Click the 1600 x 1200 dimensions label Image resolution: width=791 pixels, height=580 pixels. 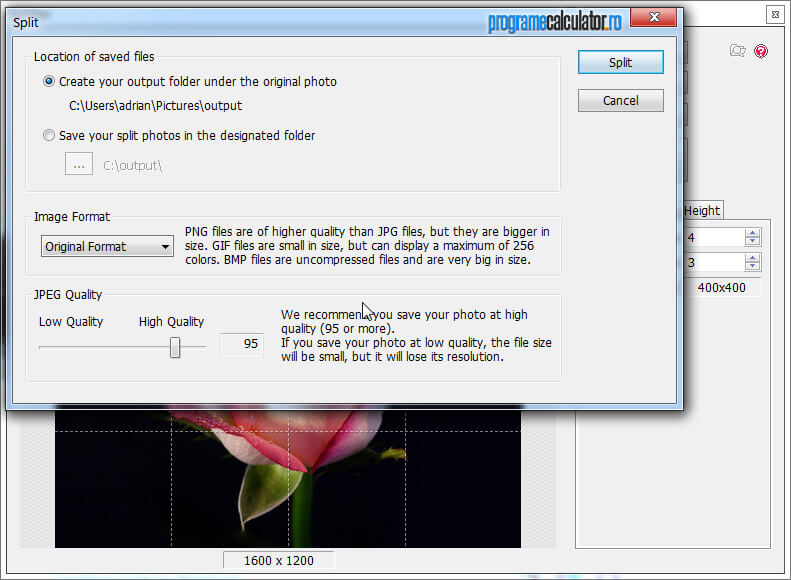tap(278, 560)
